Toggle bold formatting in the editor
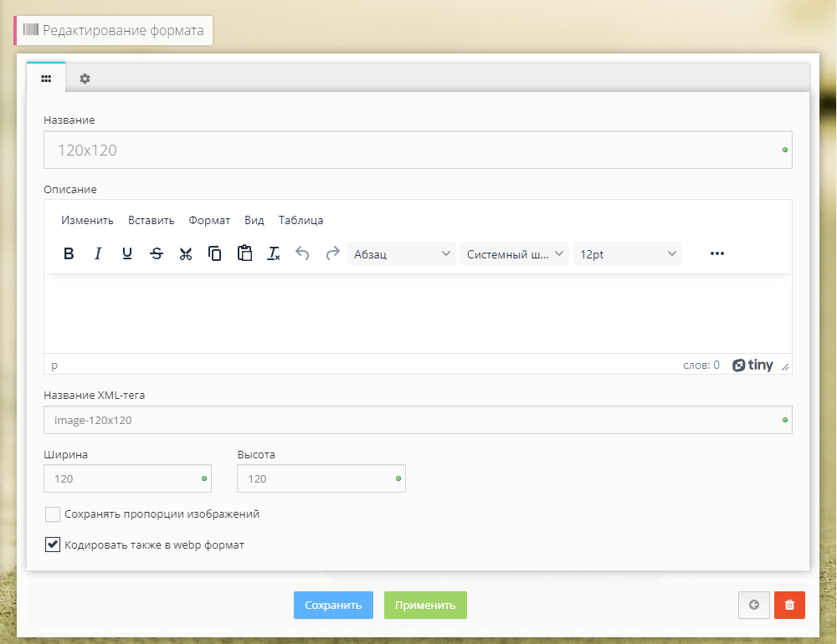The height and width of the screenshot is (644, 837). (69, 254)
